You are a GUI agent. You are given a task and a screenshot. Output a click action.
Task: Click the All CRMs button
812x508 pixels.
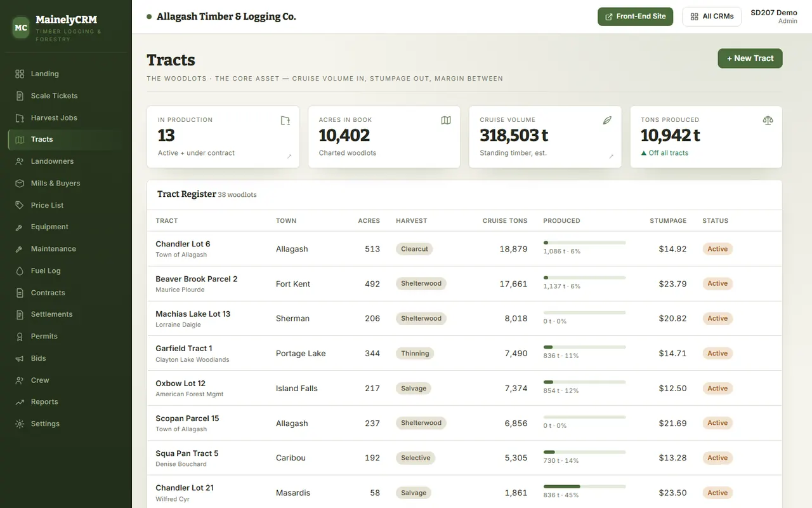pyautogui.click(x=712, y=17)
